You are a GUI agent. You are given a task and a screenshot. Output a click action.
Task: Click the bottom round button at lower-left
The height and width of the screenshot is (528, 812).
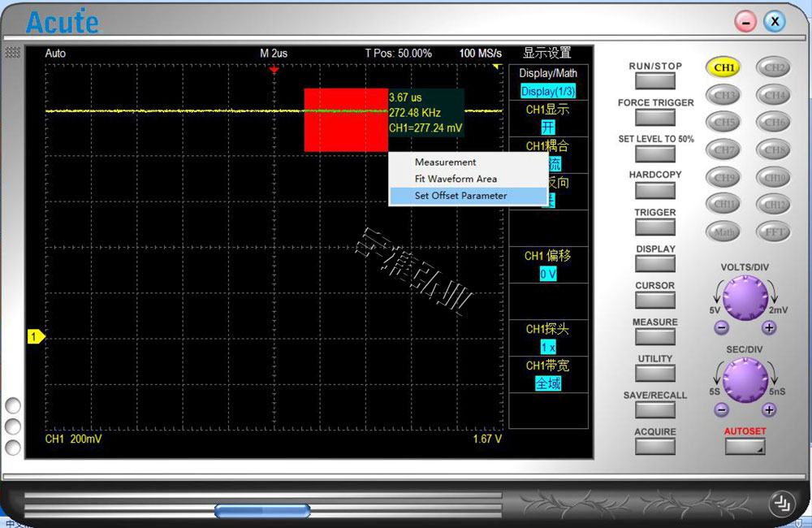click(x=12, y=447)
